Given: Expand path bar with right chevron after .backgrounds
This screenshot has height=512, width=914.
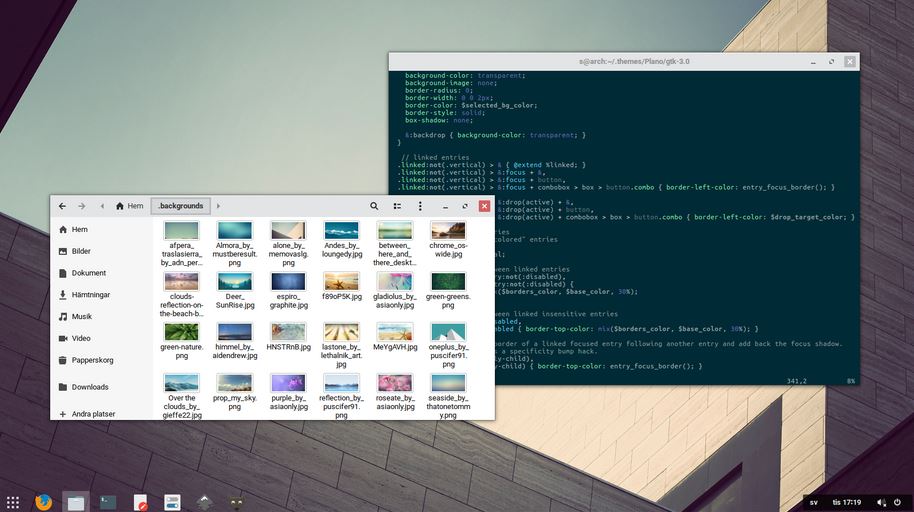Looking at the screenshot, I should point(218,206).
